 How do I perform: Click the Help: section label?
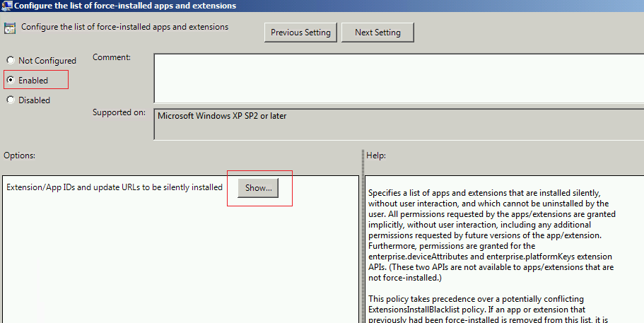coord(376,155)
